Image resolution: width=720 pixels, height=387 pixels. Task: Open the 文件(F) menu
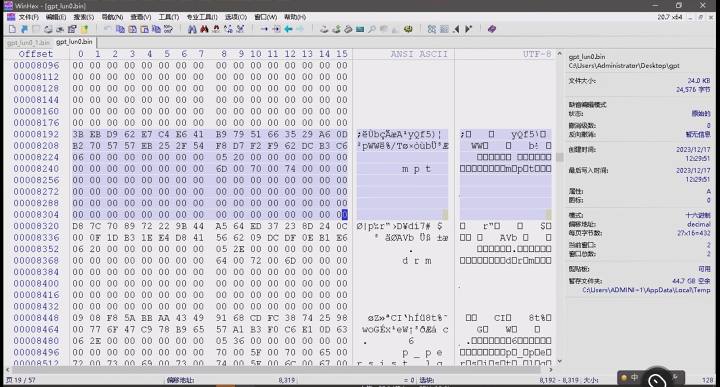click(x=28, y=17)
